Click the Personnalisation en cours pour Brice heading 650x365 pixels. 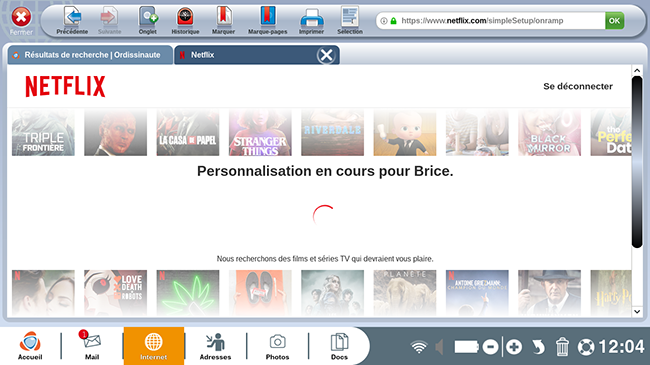click(325, 171)
